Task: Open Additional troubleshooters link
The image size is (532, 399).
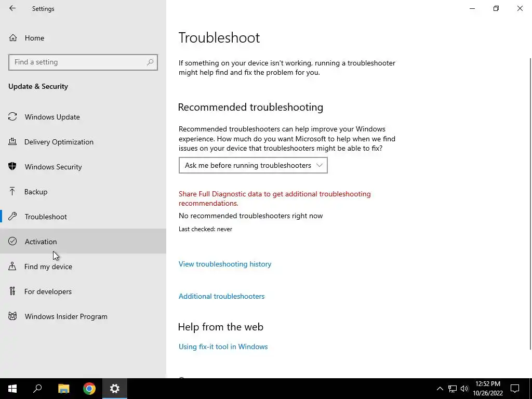Action: (x=221, y=296)
